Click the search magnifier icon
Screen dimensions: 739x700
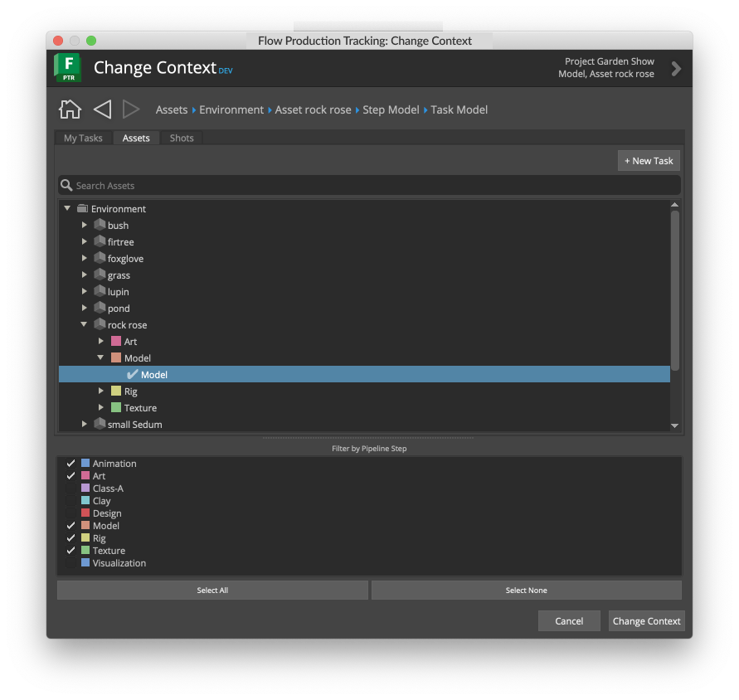pos(66,185)
